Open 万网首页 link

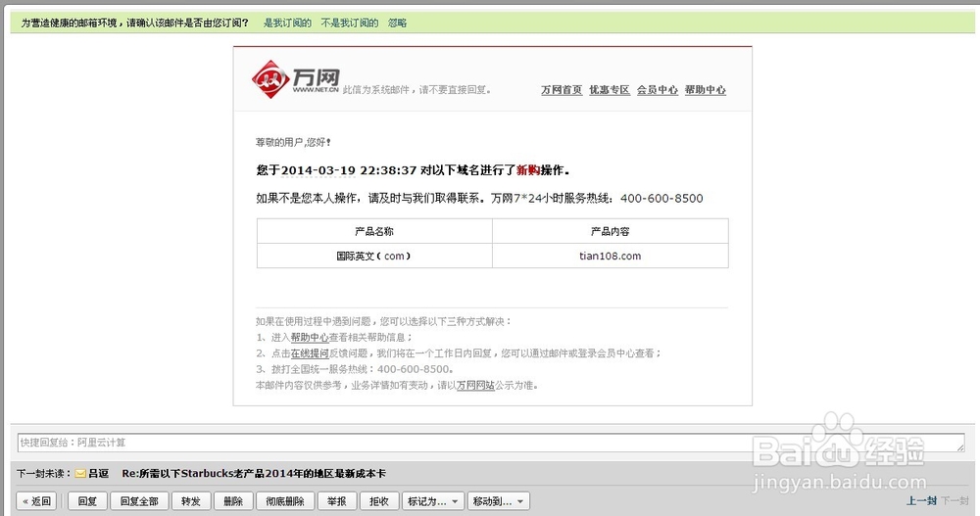coord(562,90)
